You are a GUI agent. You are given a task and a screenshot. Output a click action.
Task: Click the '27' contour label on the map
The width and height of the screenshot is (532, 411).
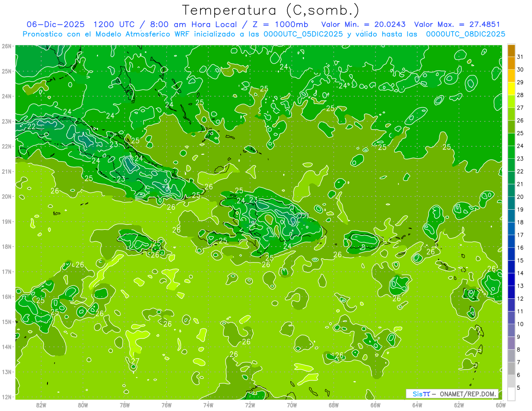pyautogui.click(x=135, y=361)
